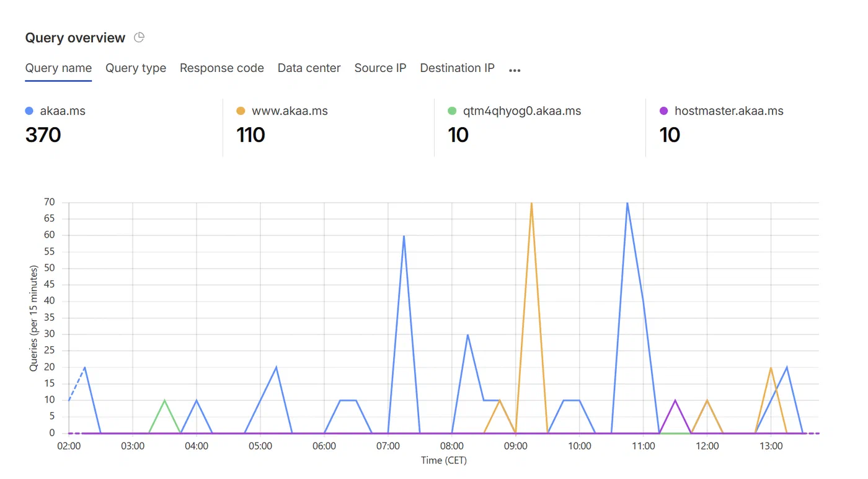Open the Source IP tab
The height and width of the screenshot is (479, 868).
(x=380, y=68)
